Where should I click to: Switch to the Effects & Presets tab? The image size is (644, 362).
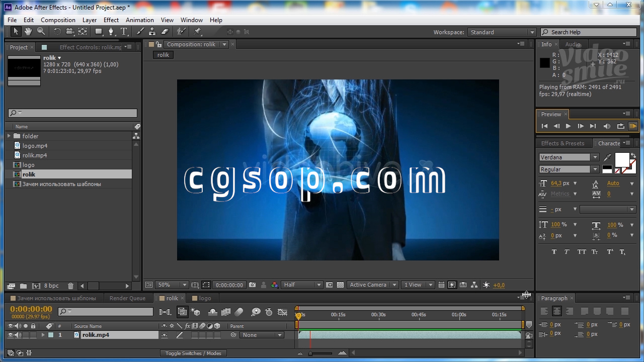click(x=562, y=143)
